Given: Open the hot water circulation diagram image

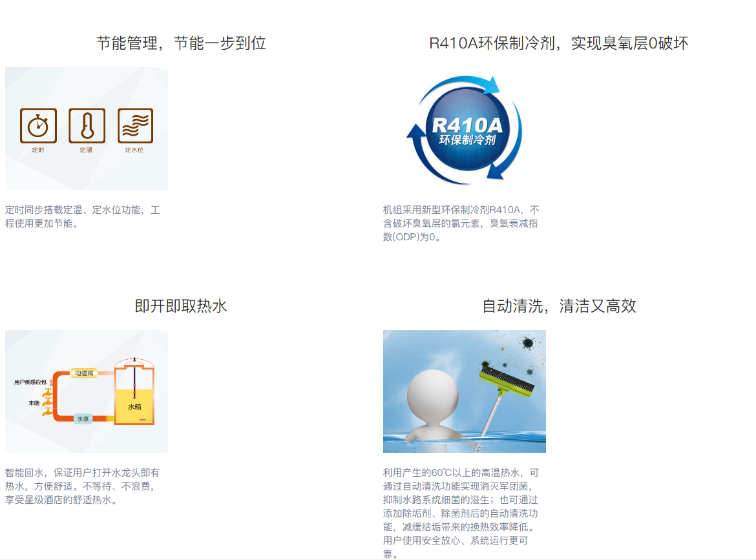Looking at the screenshot, I should pyautogui.click(x=87, y=391).
